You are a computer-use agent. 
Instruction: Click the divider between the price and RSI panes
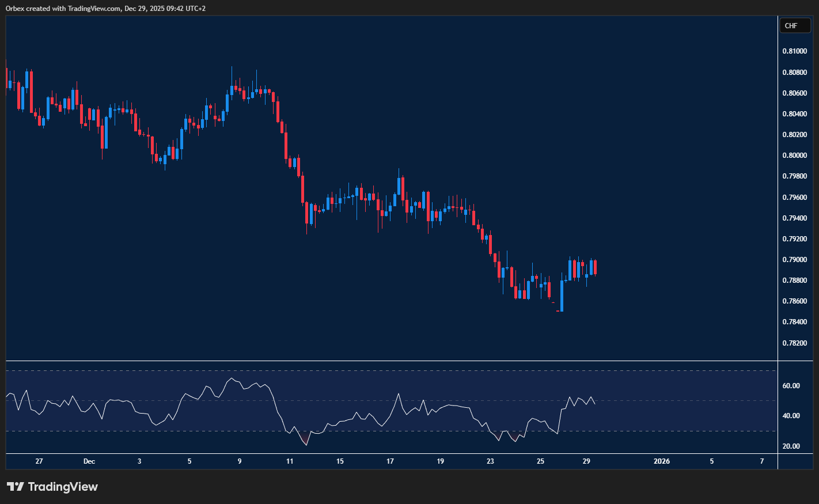pyautogui.click(x=392, y=361)
